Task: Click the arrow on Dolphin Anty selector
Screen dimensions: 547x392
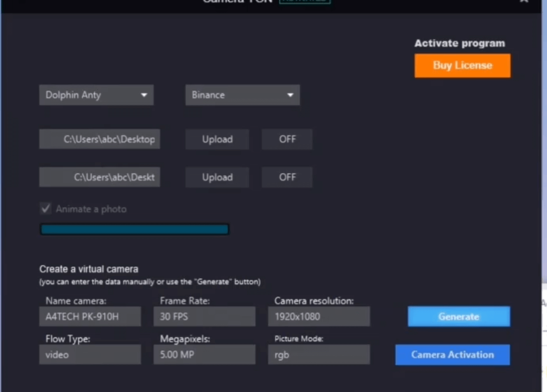Action: (x=144, y=95)
